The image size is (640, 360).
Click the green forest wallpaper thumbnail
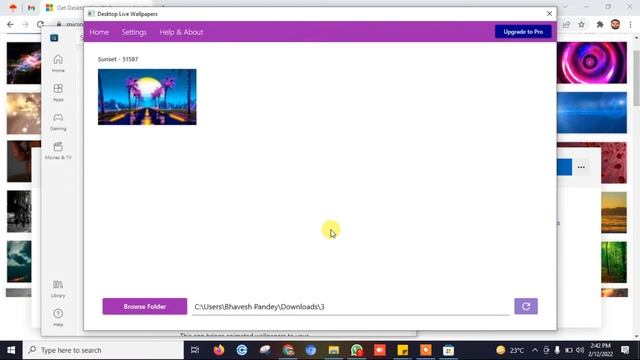click(x=614, y=262)
